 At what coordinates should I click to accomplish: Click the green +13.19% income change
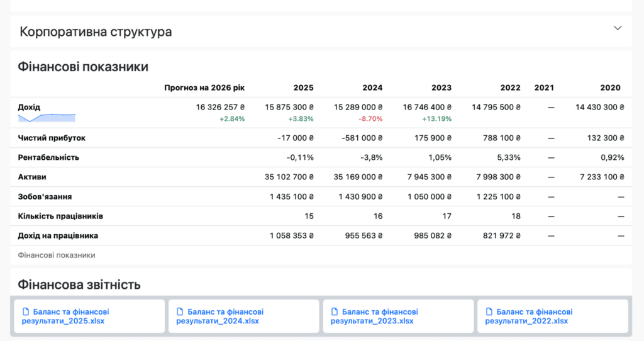pyautogui.click(x=437, y=119)
